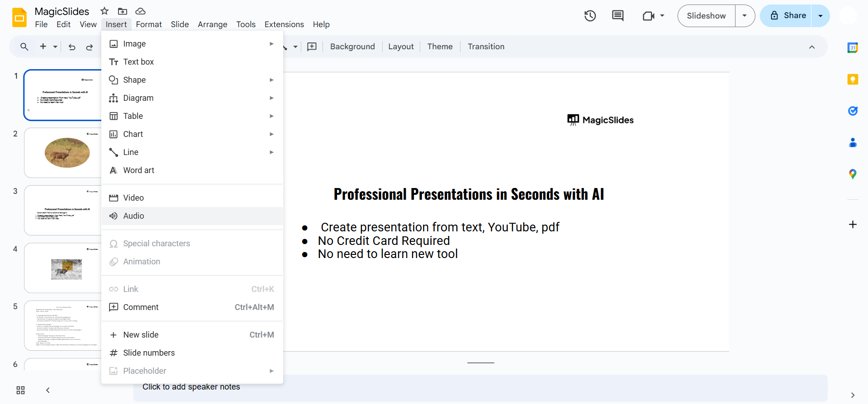Open Google Tasks in side panel

(x=853, y=111)
